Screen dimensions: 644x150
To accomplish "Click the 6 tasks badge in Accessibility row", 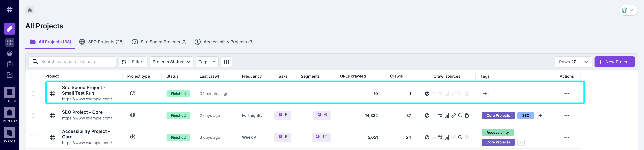I will click(282, 137).
